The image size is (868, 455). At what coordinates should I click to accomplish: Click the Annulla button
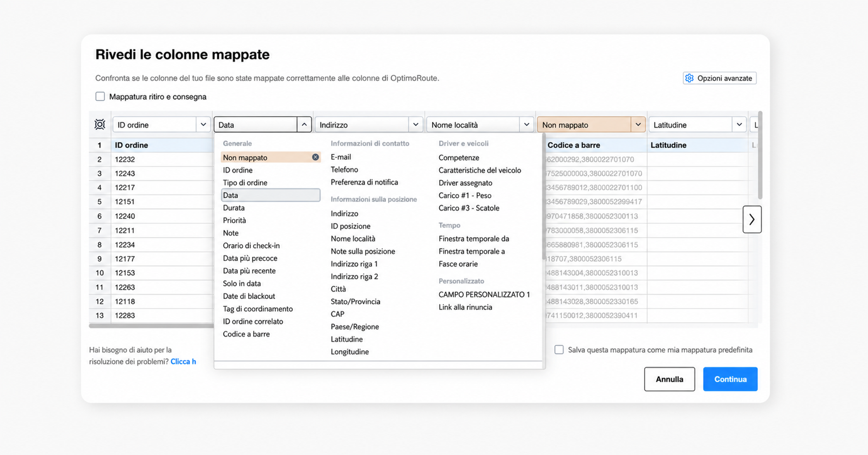pos(669,379)
